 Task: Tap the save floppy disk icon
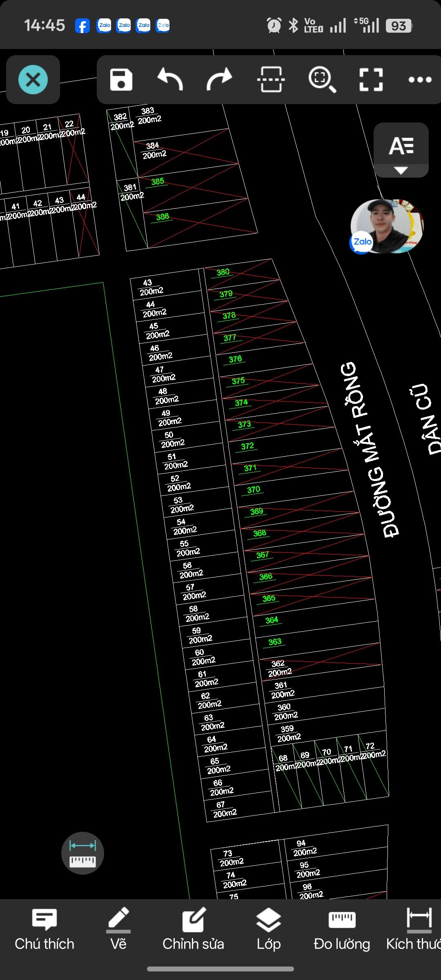click(121, 80)
